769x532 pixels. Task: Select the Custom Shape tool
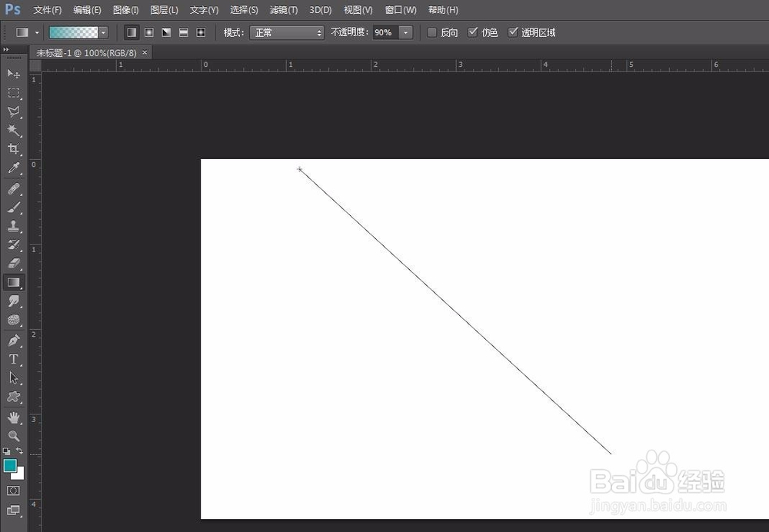14,397
